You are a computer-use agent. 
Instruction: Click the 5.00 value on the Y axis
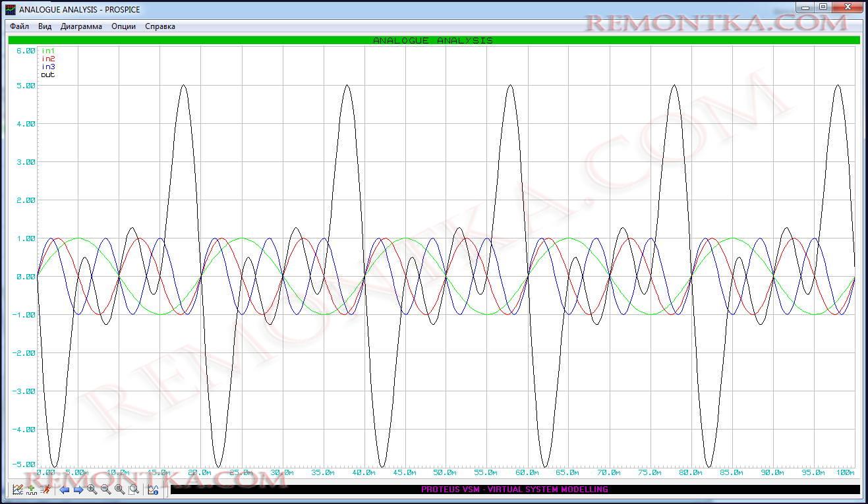[x=26, y=86]
